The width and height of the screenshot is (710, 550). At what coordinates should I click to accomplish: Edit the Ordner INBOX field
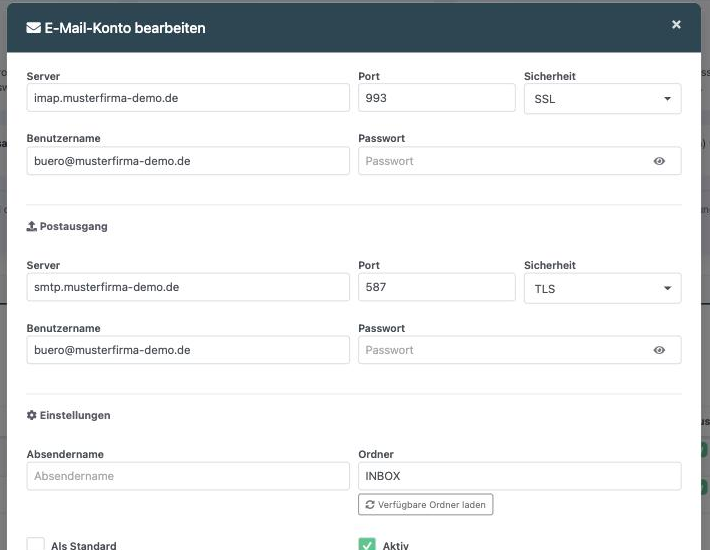(x=519, y=476)
